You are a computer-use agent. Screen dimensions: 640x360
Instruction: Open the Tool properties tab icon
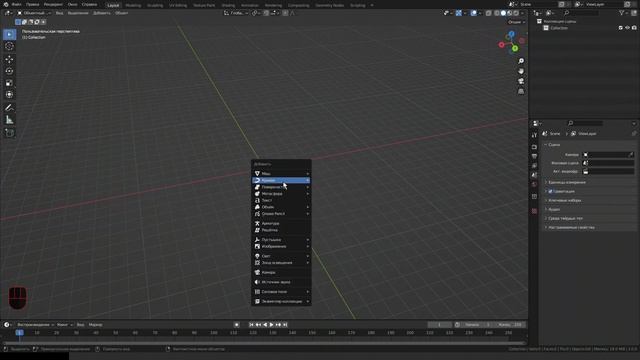pos(534,136)
